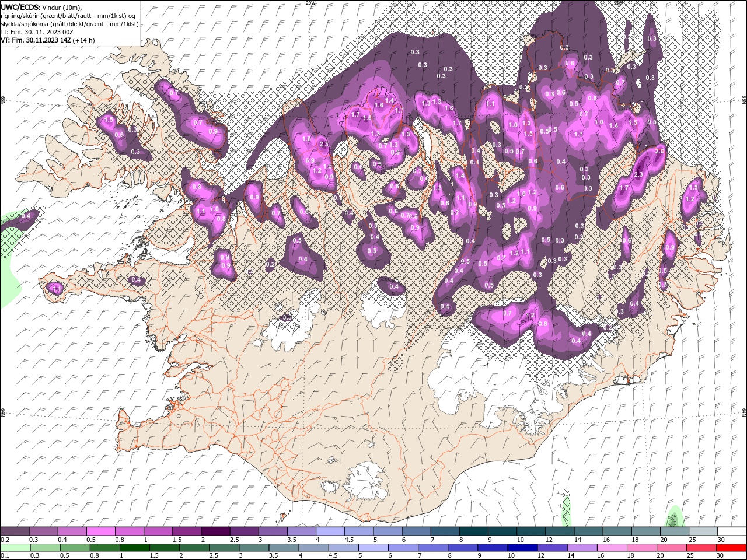Click the 'slydda/snjókoma' legend description line
The width and height of the screenshot is (747, 560).
tap(69, 24)
